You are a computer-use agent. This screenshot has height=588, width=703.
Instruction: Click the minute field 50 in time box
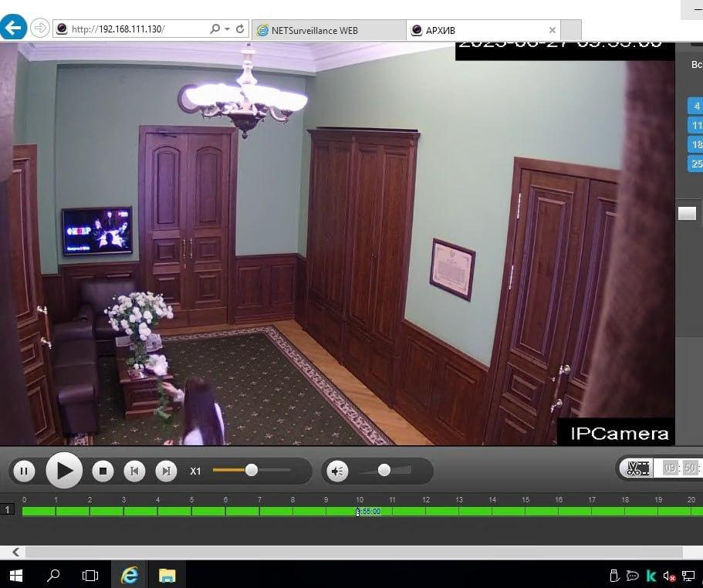pos(690,468)
